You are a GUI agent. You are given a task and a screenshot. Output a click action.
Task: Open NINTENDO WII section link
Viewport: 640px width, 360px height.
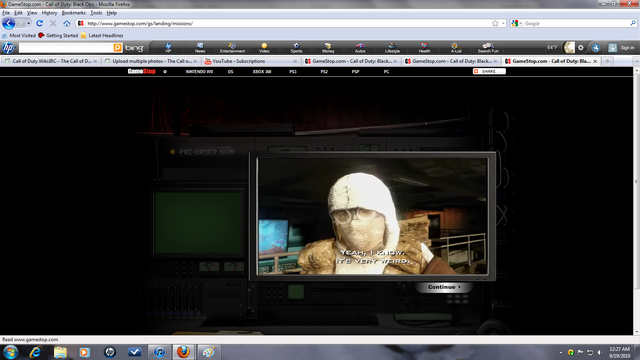click(199, 71)
